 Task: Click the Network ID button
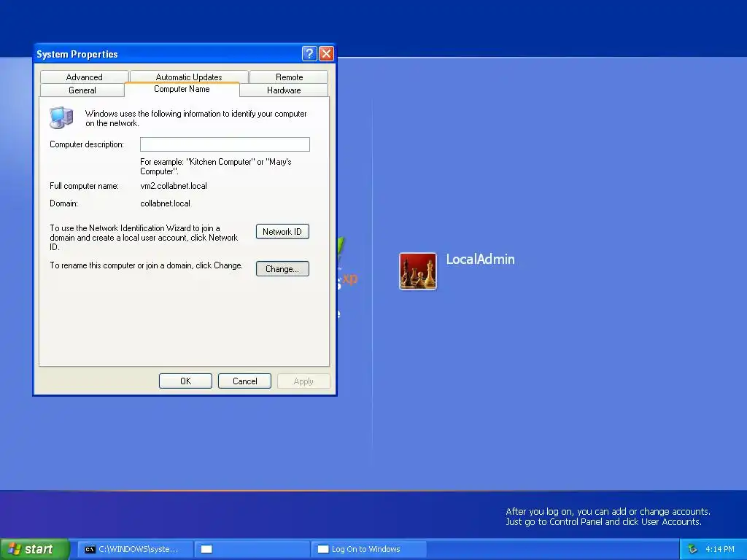tap(282, 231)
